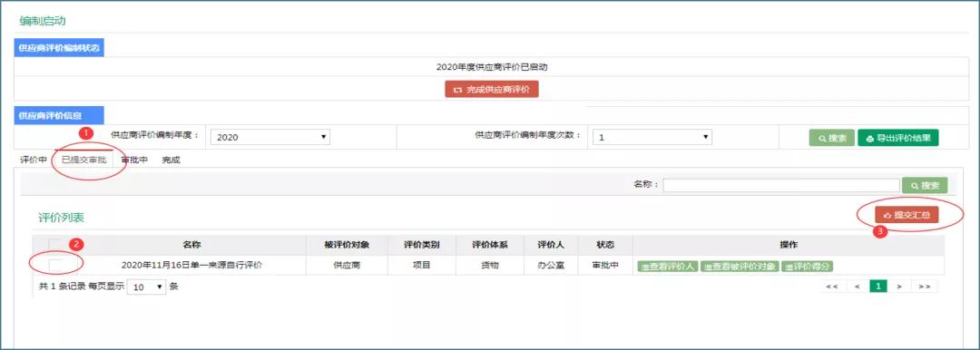The width and height of the screenshot is (980, 350).
Task: Go to previous page with < button
Action: pos(857,287)
